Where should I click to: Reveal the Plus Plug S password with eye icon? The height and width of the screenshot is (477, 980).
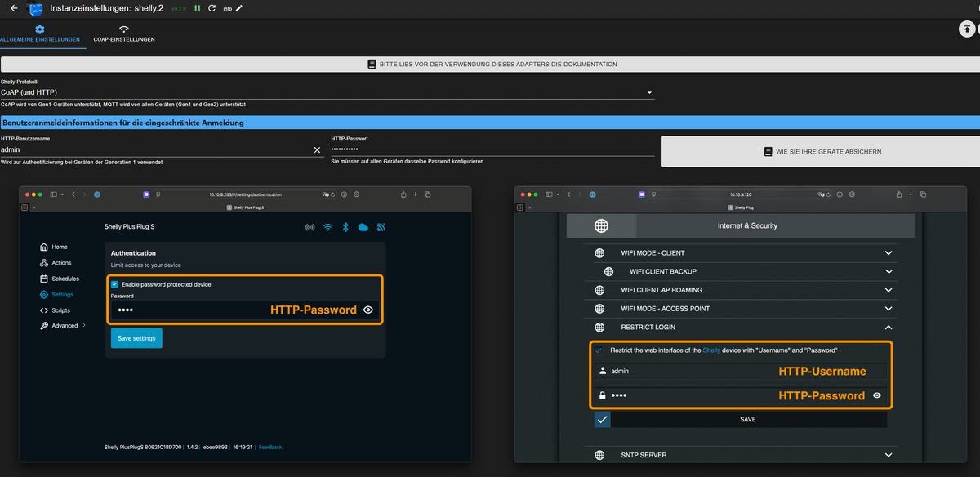(x=368, y=310)
